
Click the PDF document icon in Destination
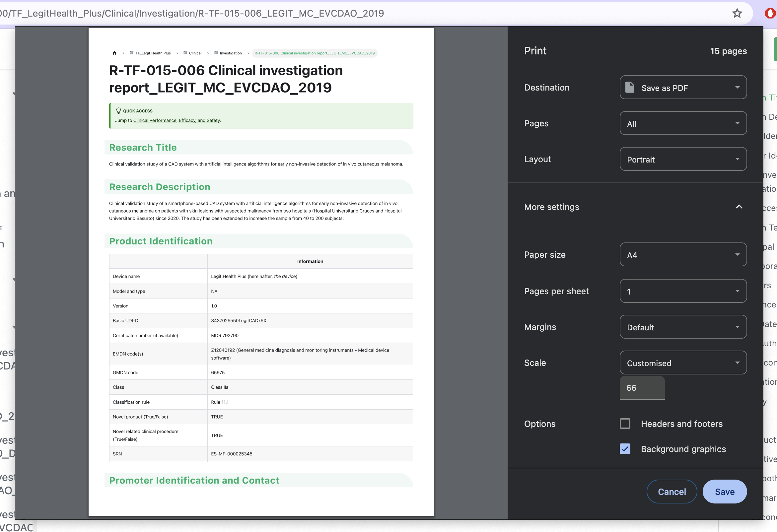coord(630,88)
